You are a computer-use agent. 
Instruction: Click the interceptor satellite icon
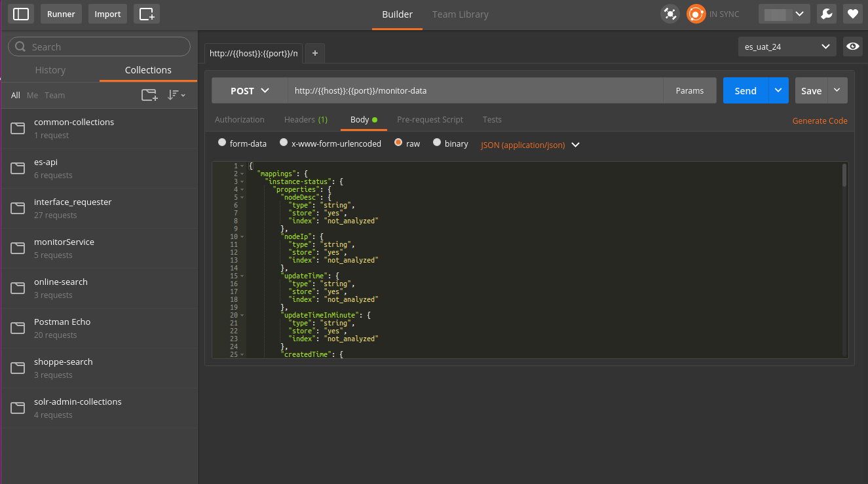point(670,14)
